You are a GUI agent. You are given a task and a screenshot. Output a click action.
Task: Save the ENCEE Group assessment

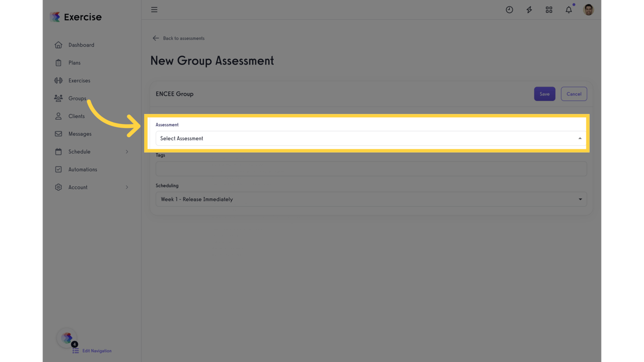pyautogui.click(x=545, y=94)
